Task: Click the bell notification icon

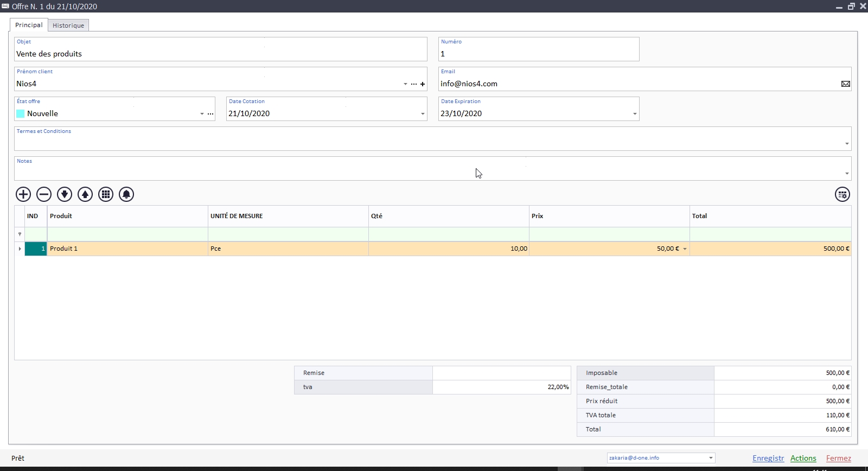Action: (126, 194)
